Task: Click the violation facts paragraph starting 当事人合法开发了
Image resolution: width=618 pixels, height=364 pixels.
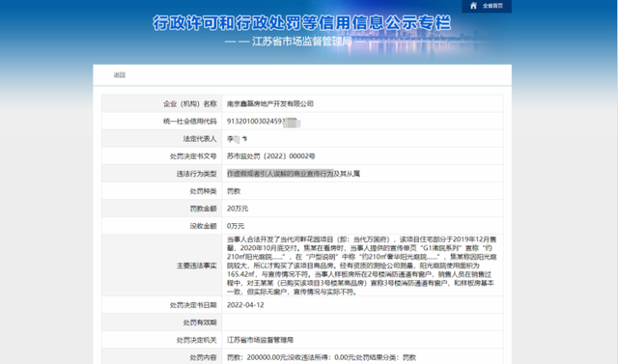Action: click(362, 266)
